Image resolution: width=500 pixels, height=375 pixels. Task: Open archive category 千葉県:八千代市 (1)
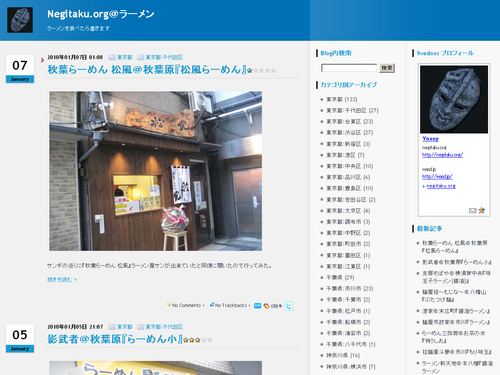coord(351,344)
